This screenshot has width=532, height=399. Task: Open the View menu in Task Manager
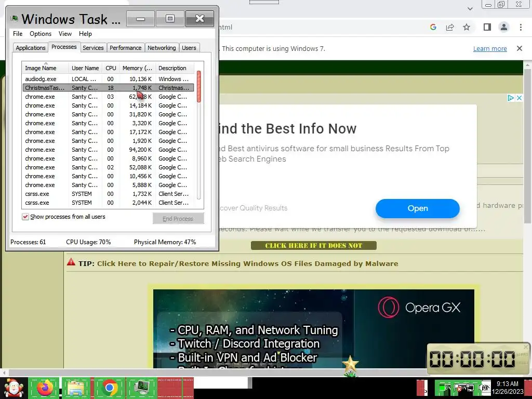pos(65,34)
